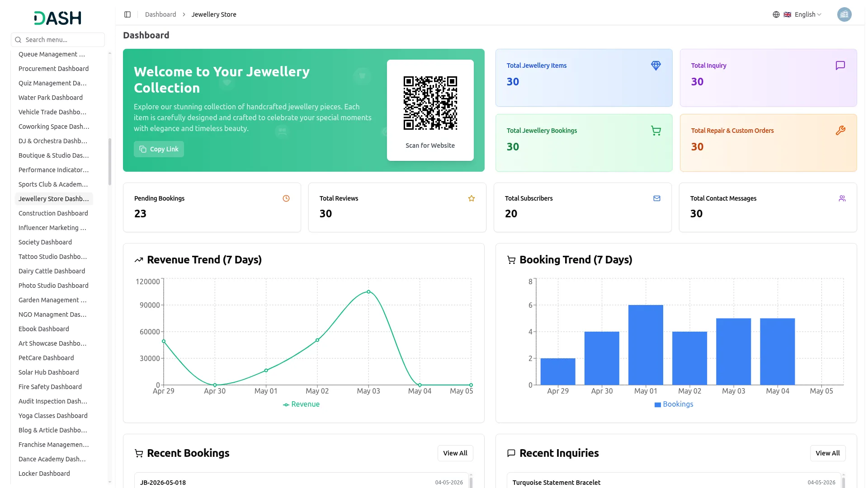Click the cart icon on Total Jewellery Bookings
Screen dimensions: 868x488
(x=656, y=131)
